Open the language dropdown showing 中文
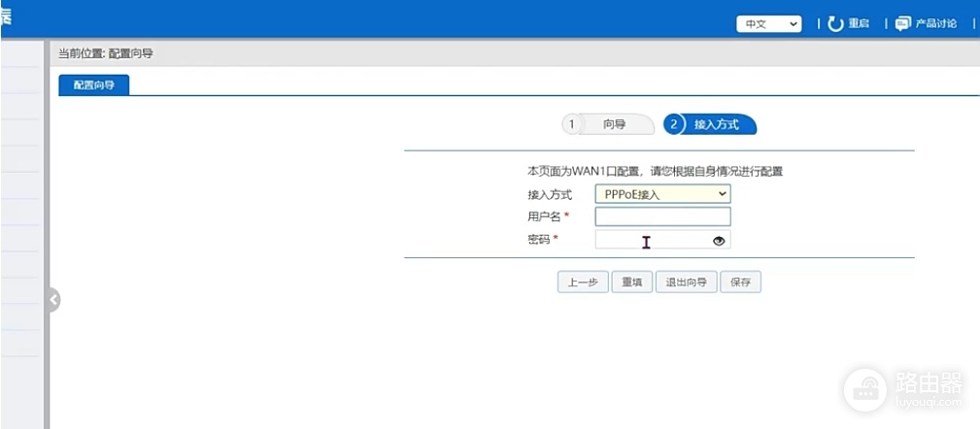The width and height of the screenshot is (980, 429). click(x=768, y=24)
